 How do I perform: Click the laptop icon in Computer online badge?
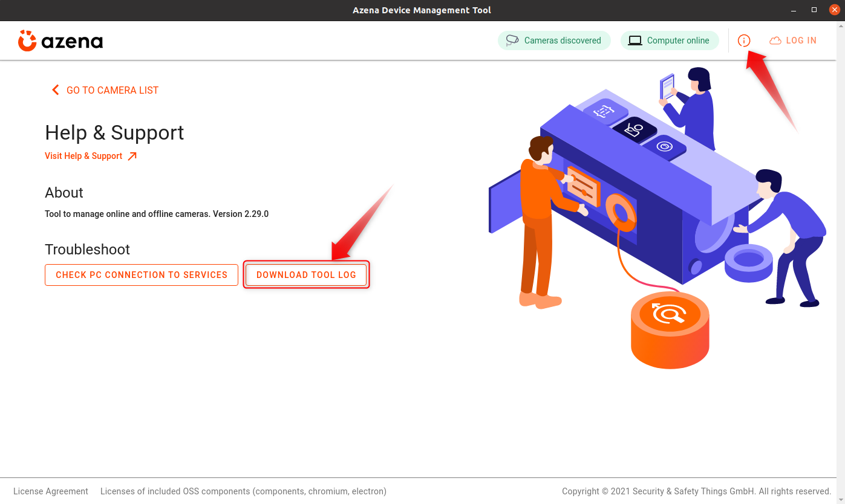[635, 40]
